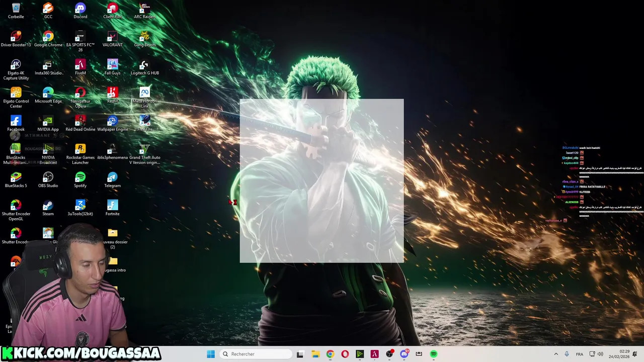
Task: Select BlueStacks Multi-Instance Manager icon
Action: coord(16,154)
